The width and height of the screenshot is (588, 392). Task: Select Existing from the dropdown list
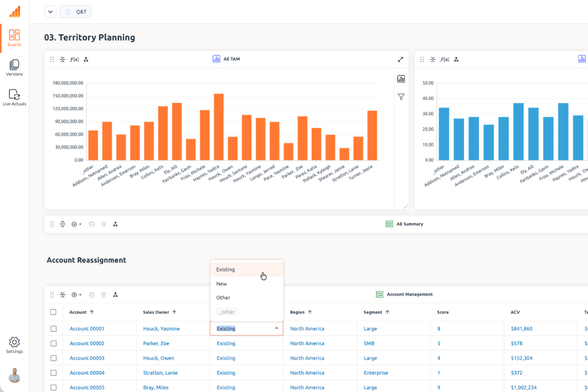coord(247,269)
